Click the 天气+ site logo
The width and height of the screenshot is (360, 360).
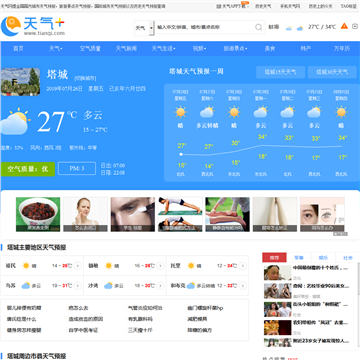[x=33, y=26]
